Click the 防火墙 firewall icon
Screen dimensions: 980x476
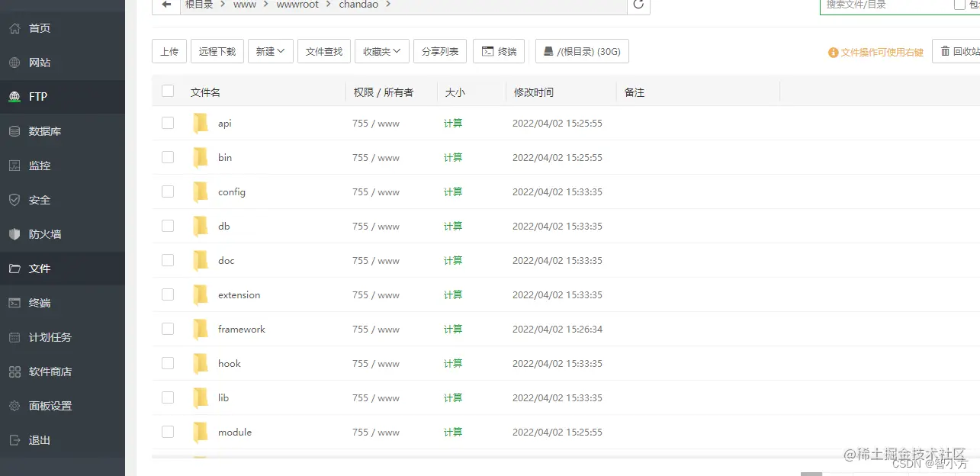[x=14, y=234]
